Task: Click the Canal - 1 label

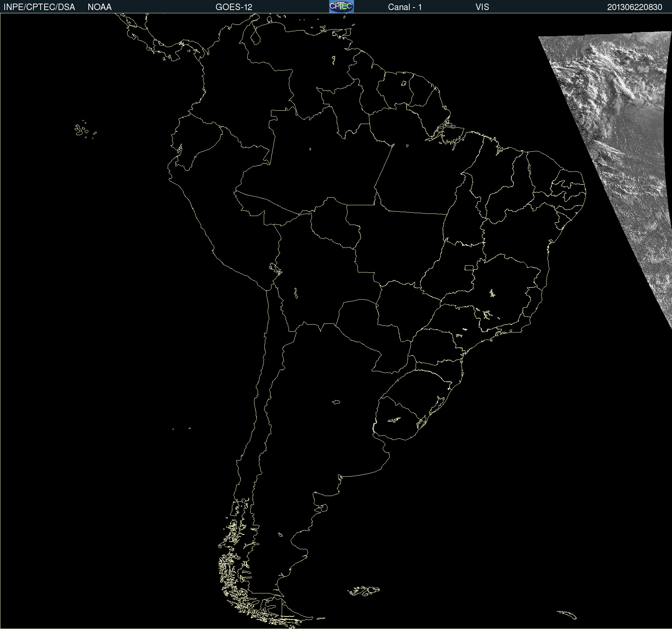Action: (405, 7)
